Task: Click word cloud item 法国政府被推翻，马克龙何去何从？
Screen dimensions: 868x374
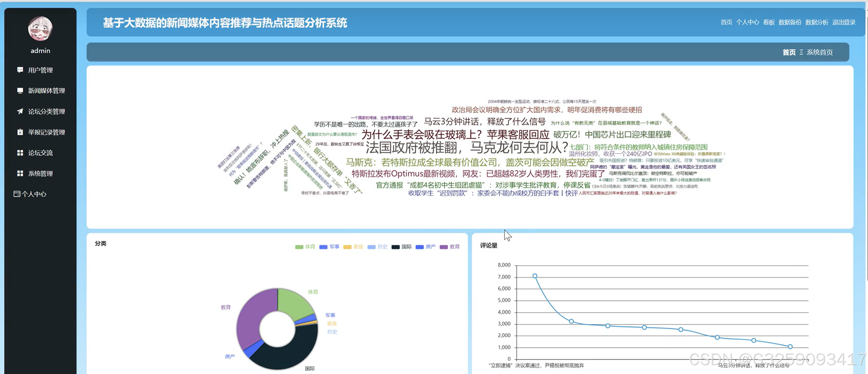Action: (x=467, y=147)
